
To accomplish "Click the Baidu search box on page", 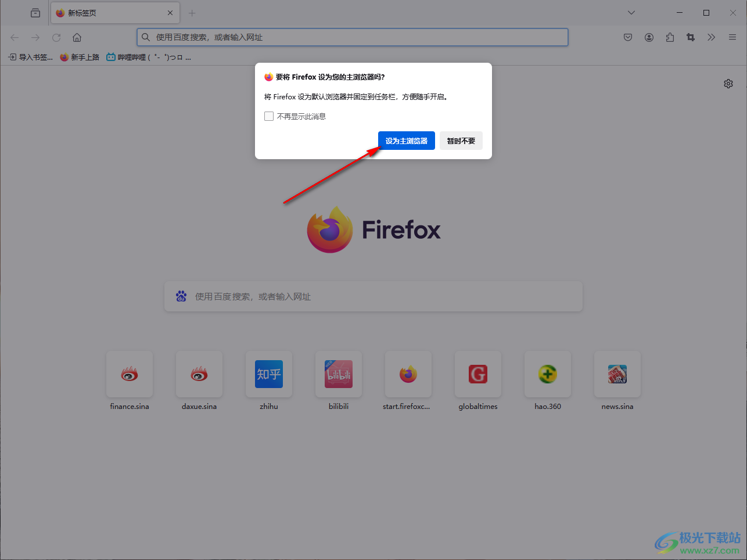I will pyautogui.click(x=373, y=296).
